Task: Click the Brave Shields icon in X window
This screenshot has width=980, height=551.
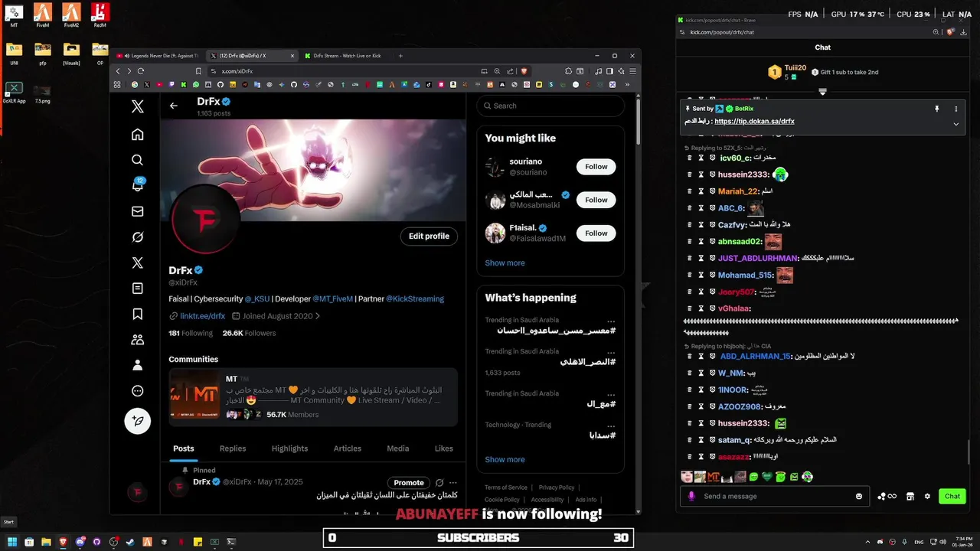Action: point(524,71)
